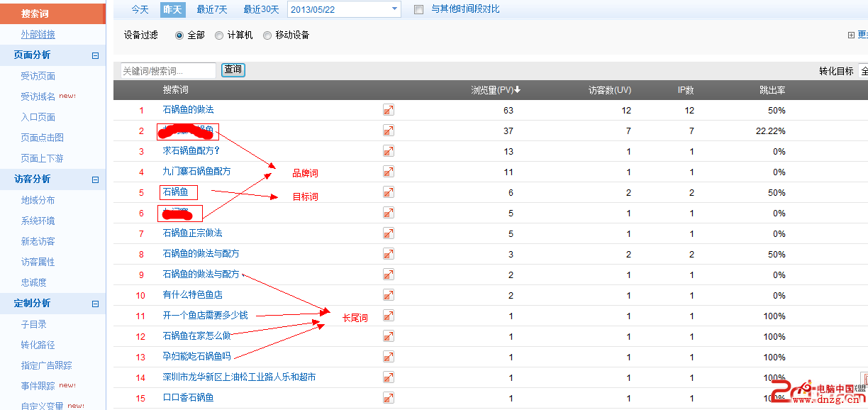Click trend icon in 石锅鱼正宗做法 row

tap(389, 233)
